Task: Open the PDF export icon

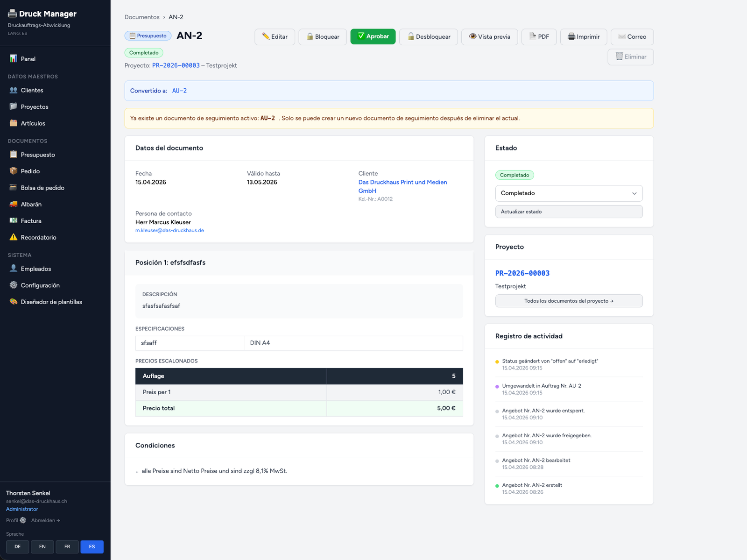Action: tap(532, 36)
